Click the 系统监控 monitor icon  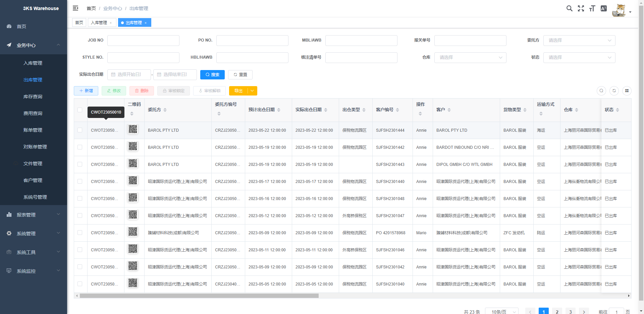9,271
